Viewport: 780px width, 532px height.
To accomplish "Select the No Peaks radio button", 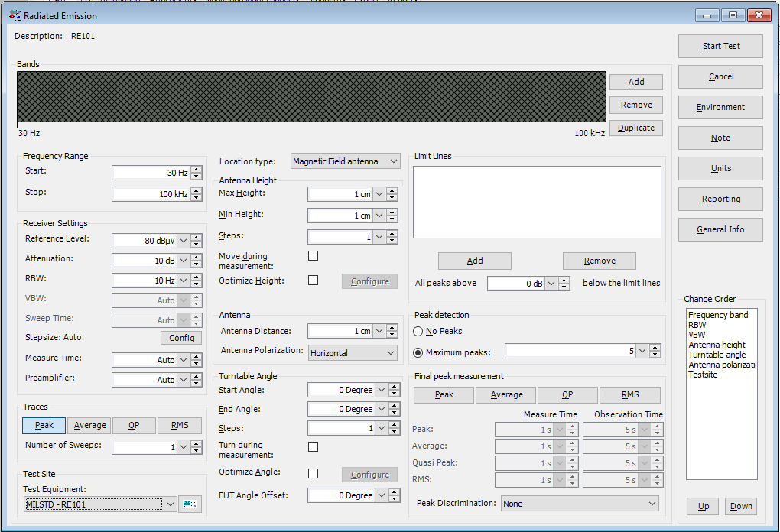I will click(418, 332).
